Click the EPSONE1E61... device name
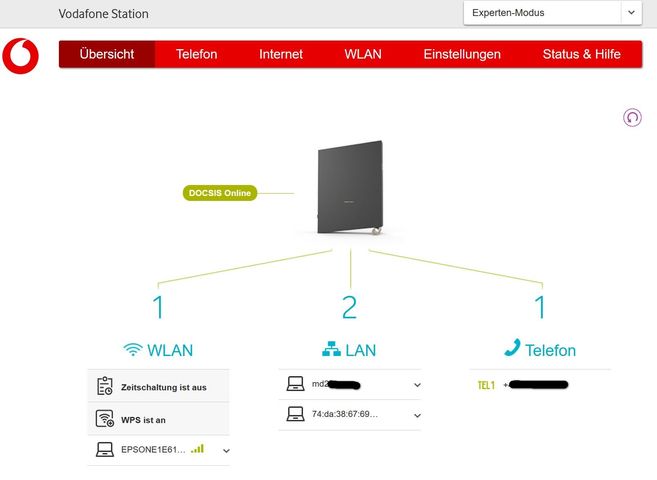Image resolution: width=657 pixels, height=480 pixels. click(153, 449)
